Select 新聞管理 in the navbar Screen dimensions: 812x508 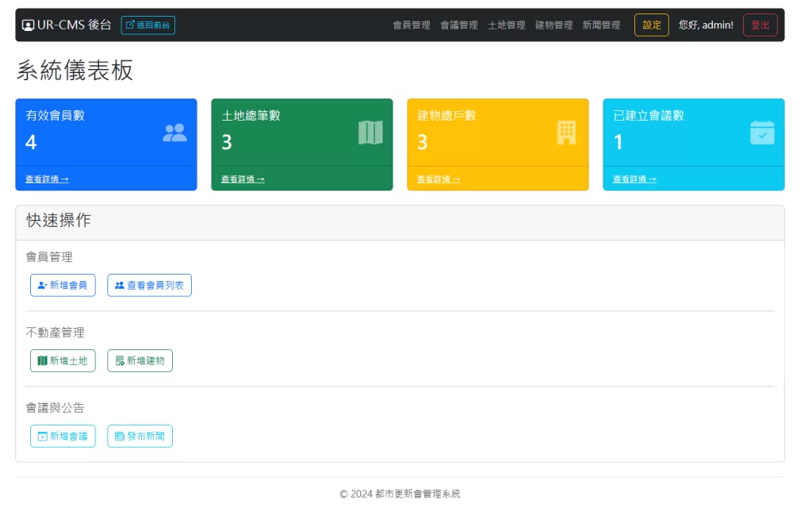602,25
